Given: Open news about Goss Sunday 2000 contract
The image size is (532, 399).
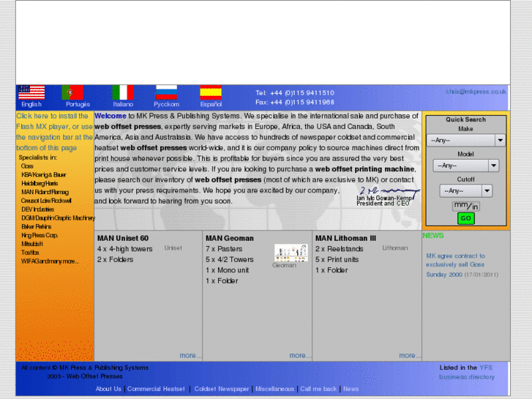Looking at the screenshot, I should [x=455, y=265].
